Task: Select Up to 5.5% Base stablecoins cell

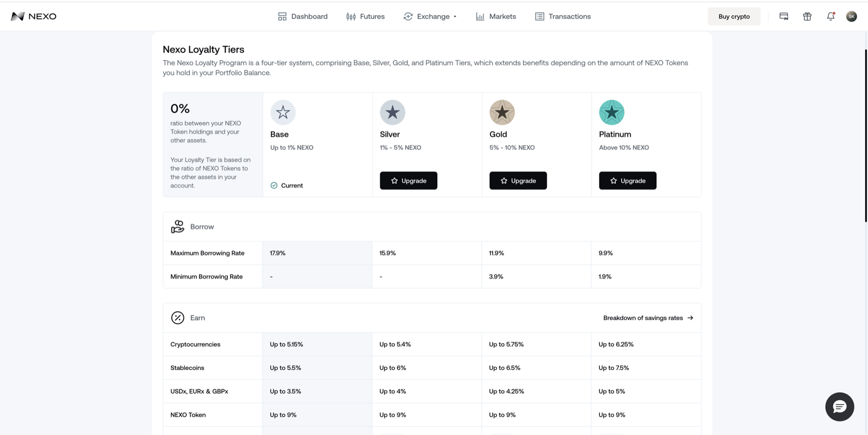Action: point(285,368)
